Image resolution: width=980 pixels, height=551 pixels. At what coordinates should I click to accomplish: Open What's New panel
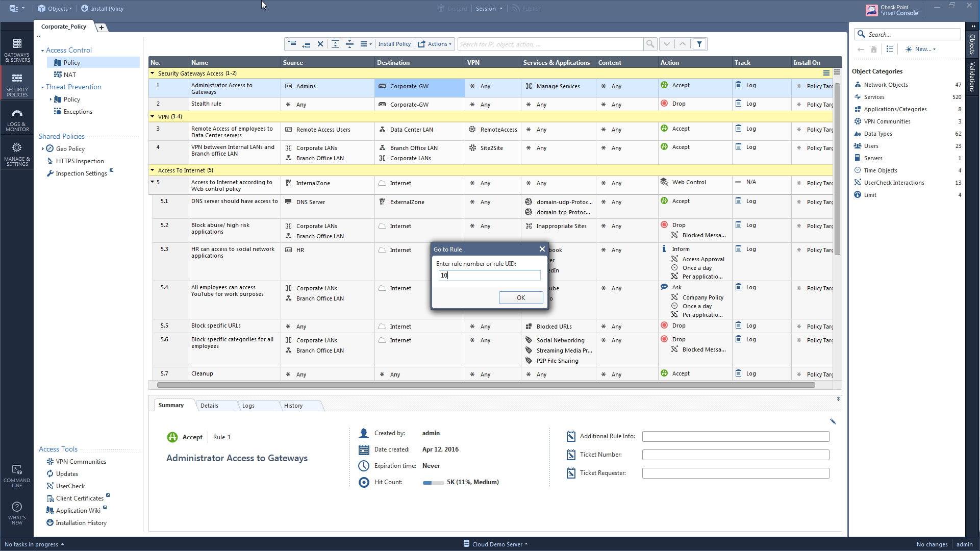click(x=17, y=513)
